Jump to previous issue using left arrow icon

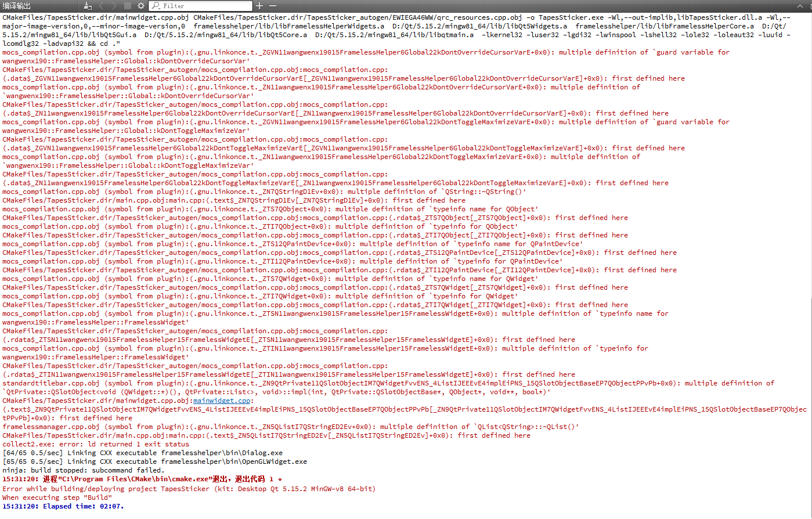click(x=102, y=6)
